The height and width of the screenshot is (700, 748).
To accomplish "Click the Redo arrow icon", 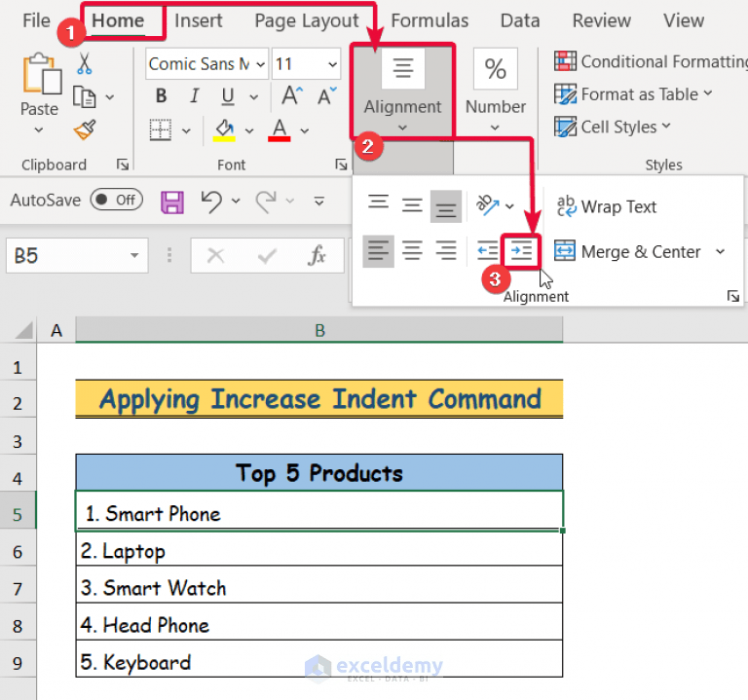I will click(x=266, y=201).
